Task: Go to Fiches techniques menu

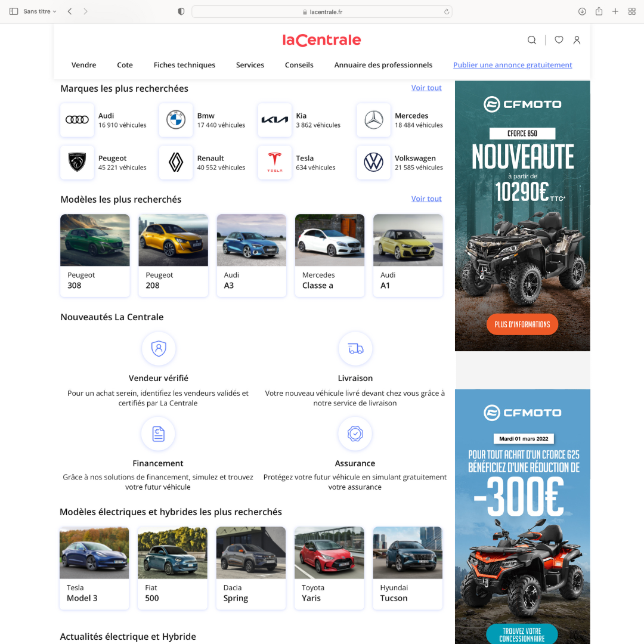Action: coord(184,65)
